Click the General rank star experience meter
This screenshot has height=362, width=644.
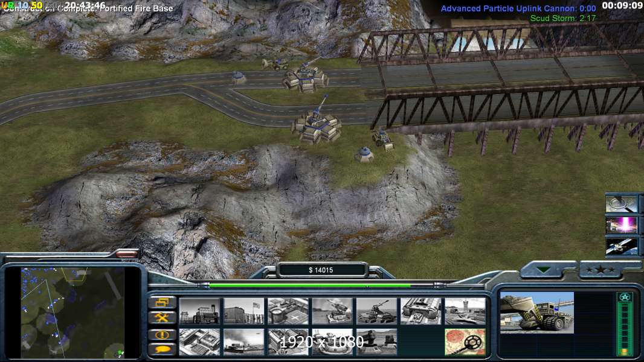(624, 324)
